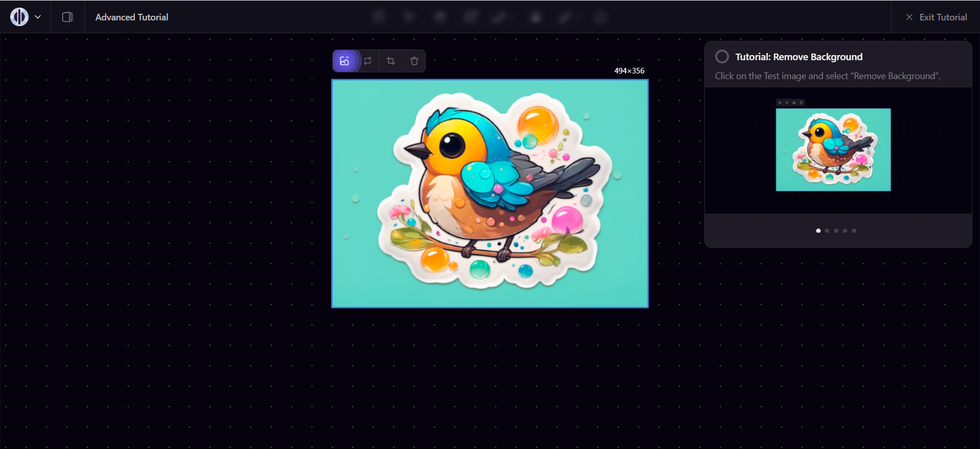Image resolution: width=980 pixels, height=449 pixels.
Task: Exit Tutorial via top-right button
Action: [937, 17]
